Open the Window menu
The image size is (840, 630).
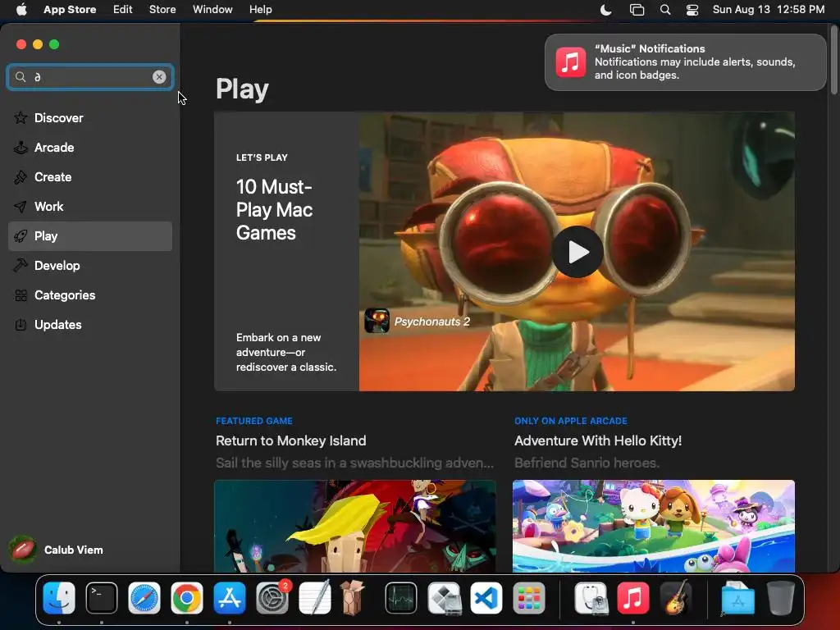(x=212, y=10)
